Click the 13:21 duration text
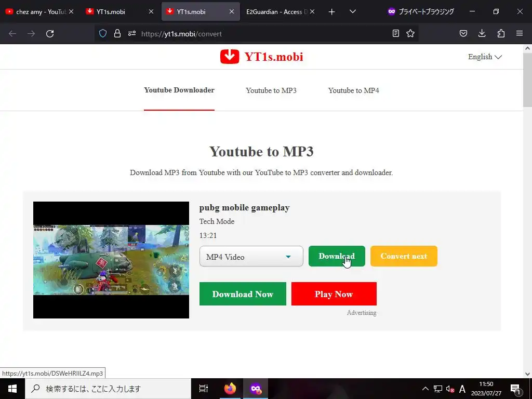The height and width of the screenshot is (399, 532). coord(208,235)
